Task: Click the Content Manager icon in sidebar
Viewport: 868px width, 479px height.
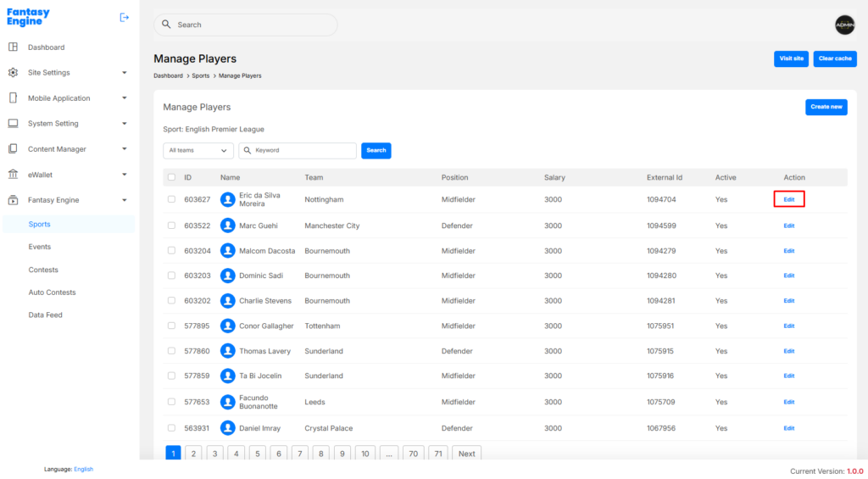Action: pyautogui.click(x=13, y=149)
